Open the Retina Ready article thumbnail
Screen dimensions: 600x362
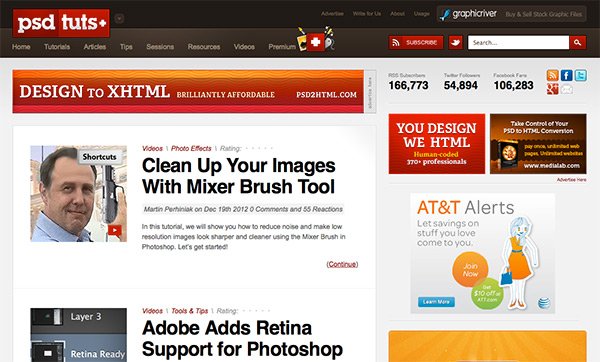tap(78, 335)
